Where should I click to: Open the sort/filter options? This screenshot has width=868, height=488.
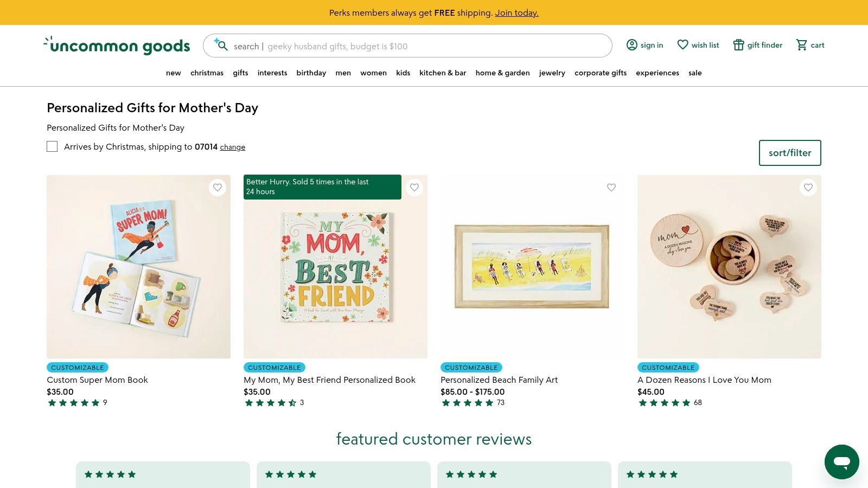[x=789, y=153]
